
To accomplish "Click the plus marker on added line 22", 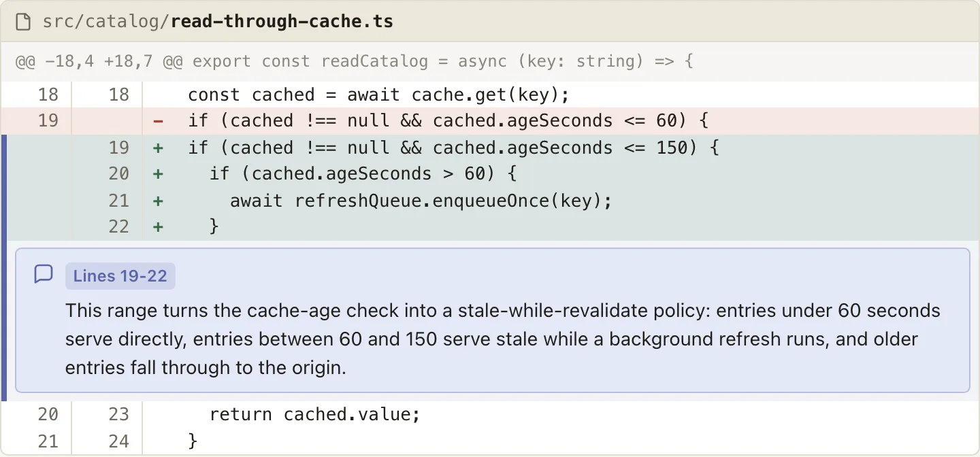I will pos(159,226).
